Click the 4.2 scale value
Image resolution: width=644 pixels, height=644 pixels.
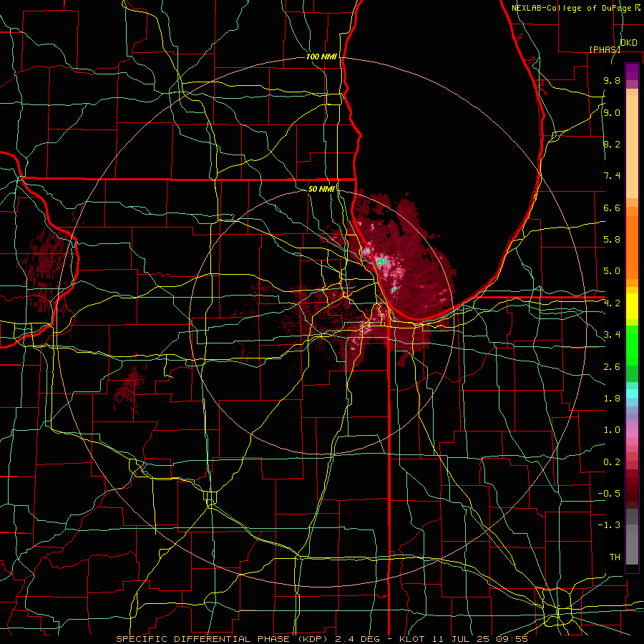click(x=612, y=303)
